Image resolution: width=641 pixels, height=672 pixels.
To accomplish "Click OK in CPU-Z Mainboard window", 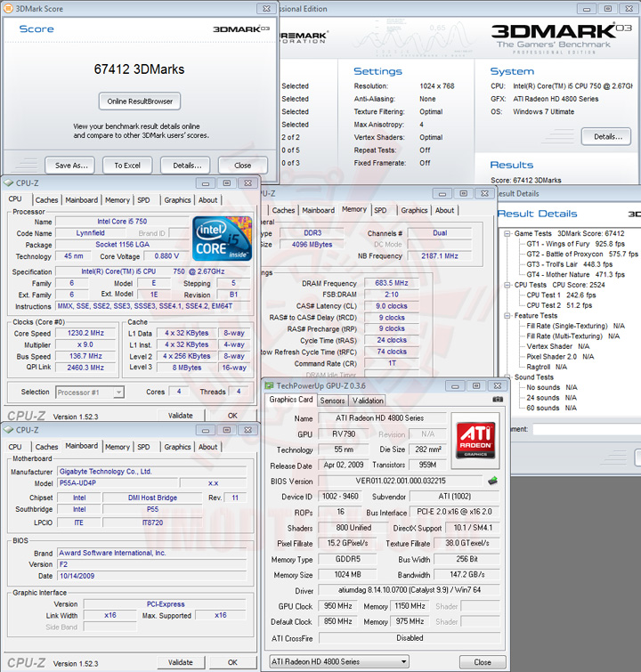I will coord(232,662).
